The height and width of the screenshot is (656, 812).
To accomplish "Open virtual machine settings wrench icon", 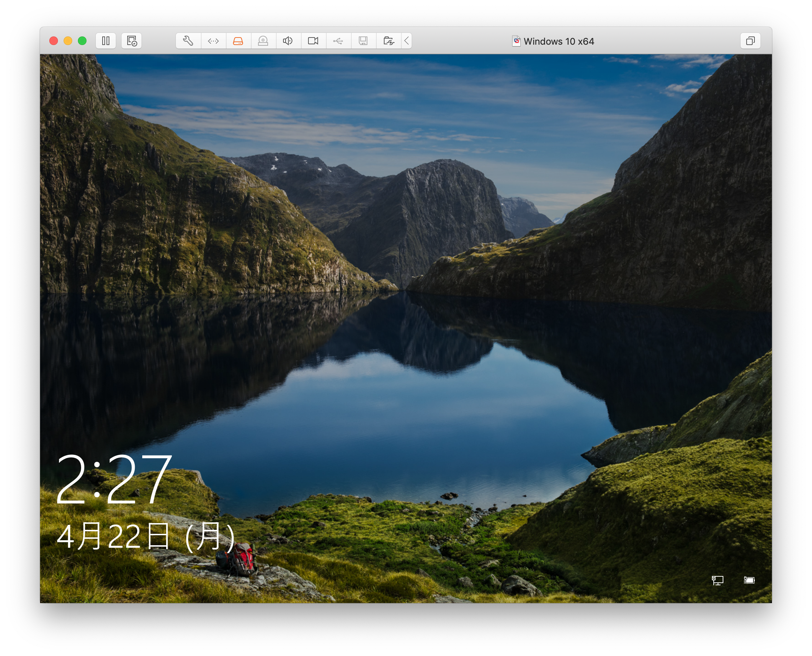I will pyautogui.click(x=188, y=41).
